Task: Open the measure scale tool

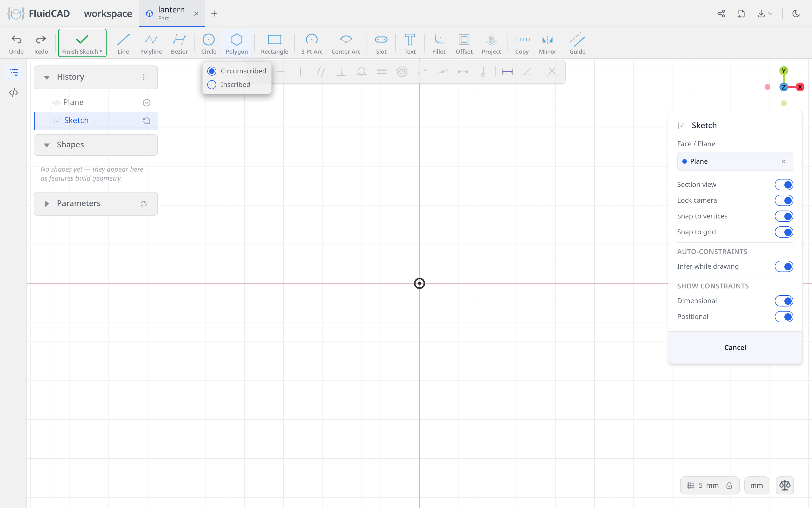Action: tap(785, 485)
